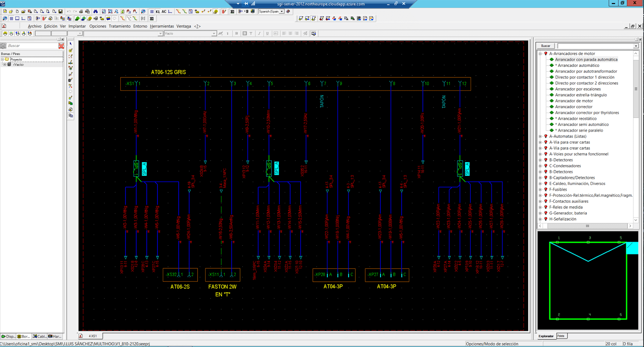Switch to the Paleta tab

coord(561,336)
